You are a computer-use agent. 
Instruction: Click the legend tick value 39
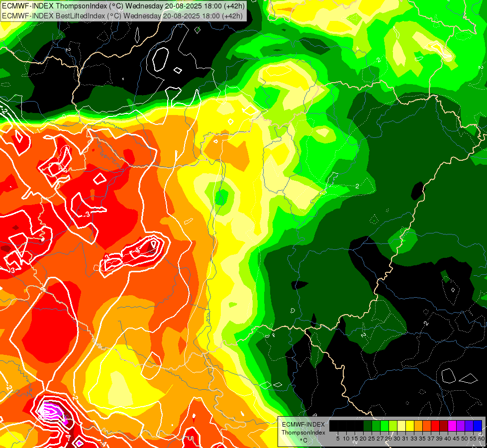click(439, 439)
